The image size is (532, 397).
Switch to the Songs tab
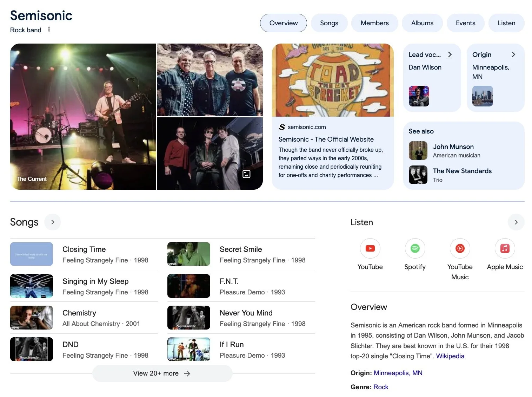[x=329, y=23]
